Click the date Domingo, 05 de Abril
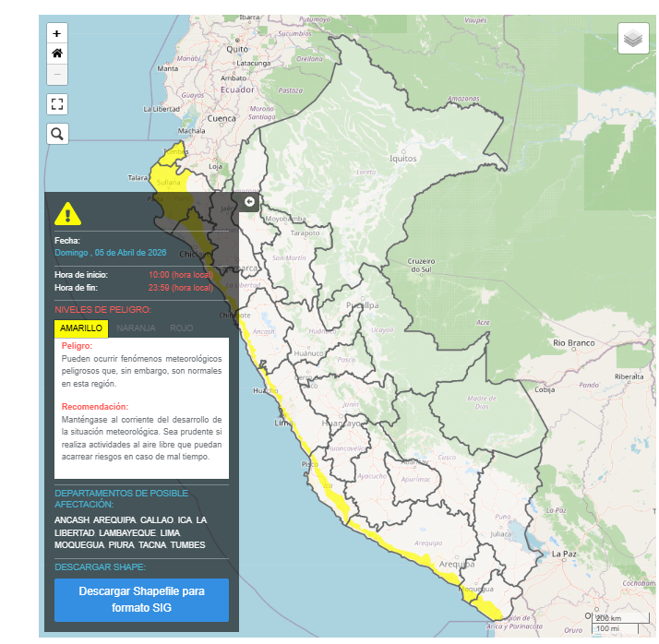The width and height of the screenshot is (659, 644). pyautogui.click(x=111, y=253)
